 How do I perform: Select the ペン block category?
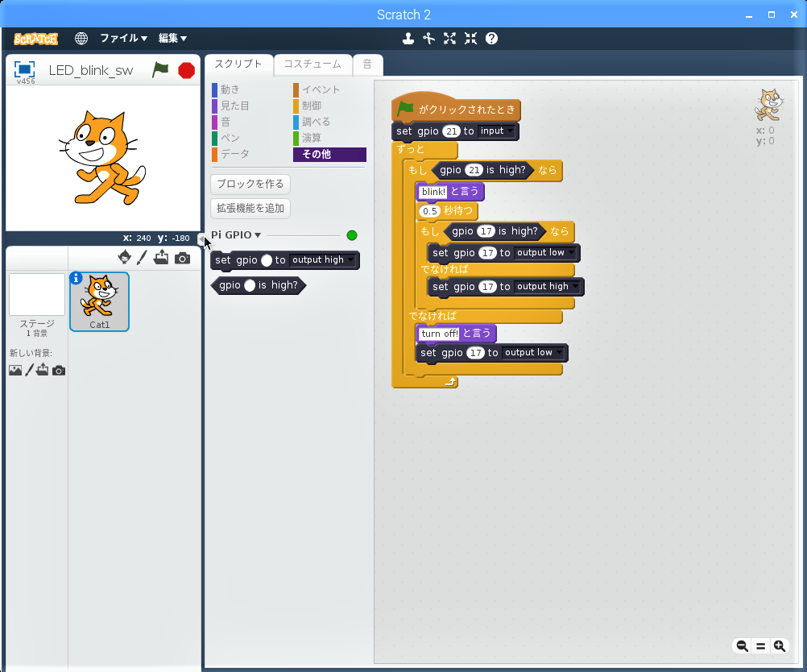tap(226, 138)
